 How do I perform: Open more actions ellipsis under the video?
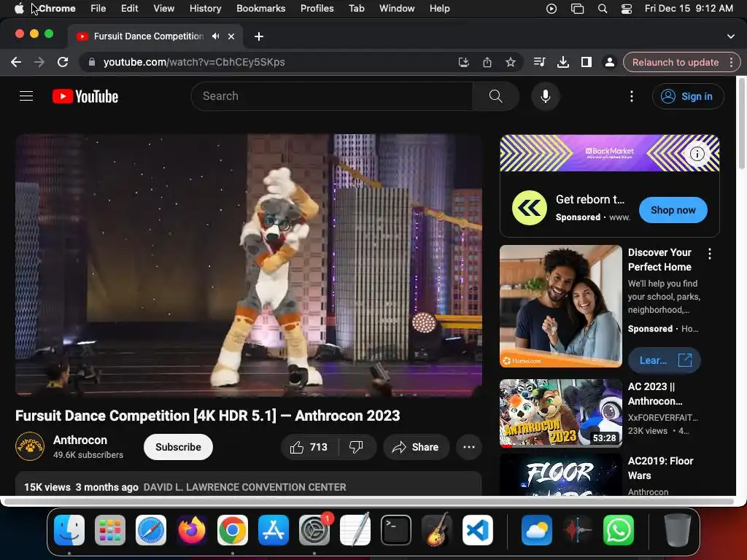(469, 447)
